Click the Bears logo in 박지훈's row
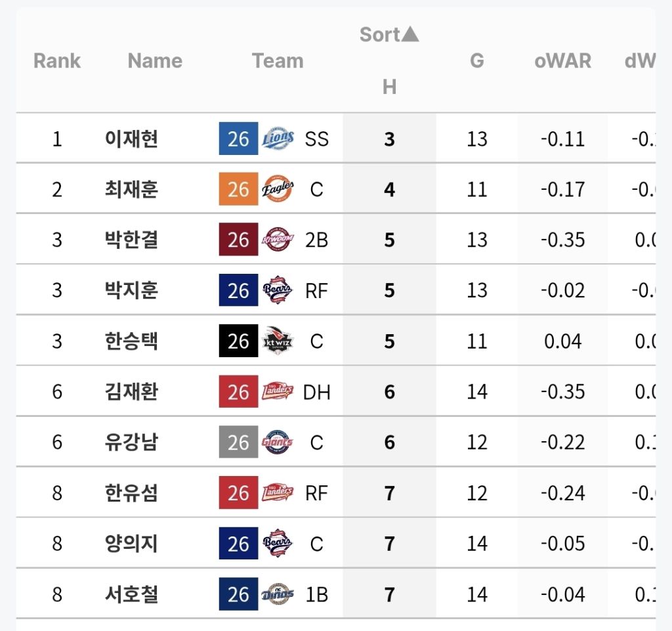Viewport: 672px width, 631px height. click(x=278, y=290)
